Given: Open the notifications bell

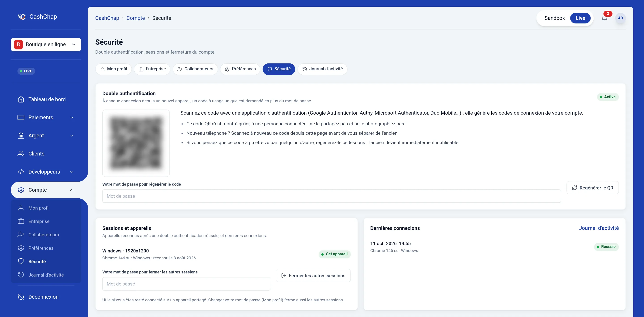Looking at the screenshot, I should click(x=604, y=18).
